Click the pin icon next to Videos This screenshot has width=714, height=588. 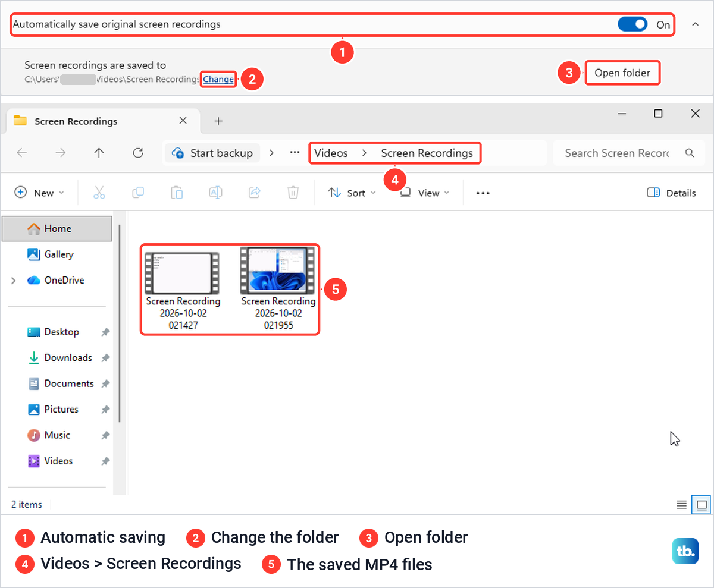pos(105,461)
